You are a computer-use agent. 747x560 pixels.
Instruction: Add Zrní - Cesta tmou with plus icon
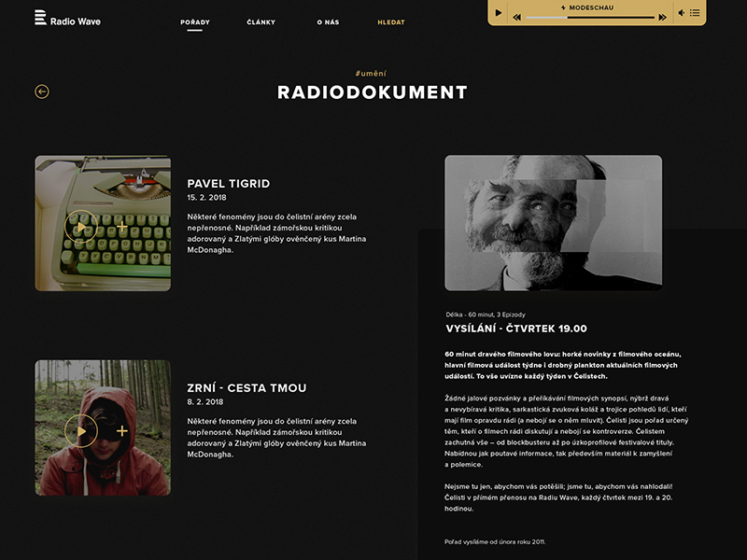pos(122,430)
